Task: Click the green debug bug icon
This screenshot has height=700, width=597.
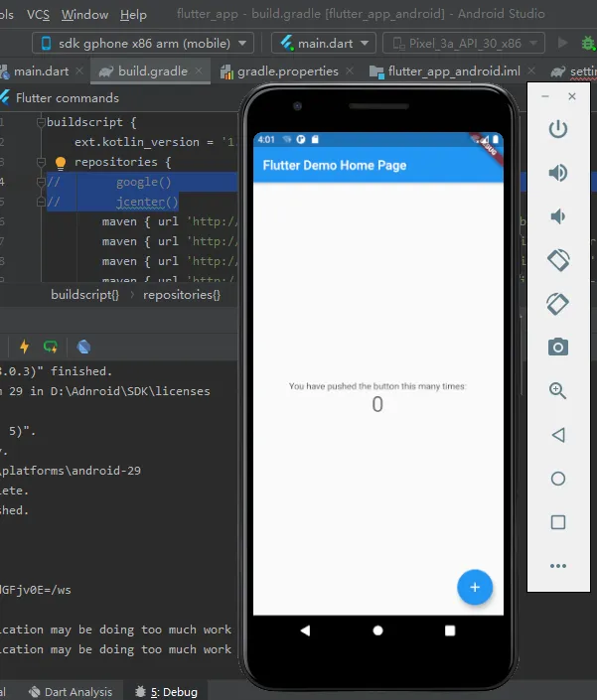Action: point(588,44)
